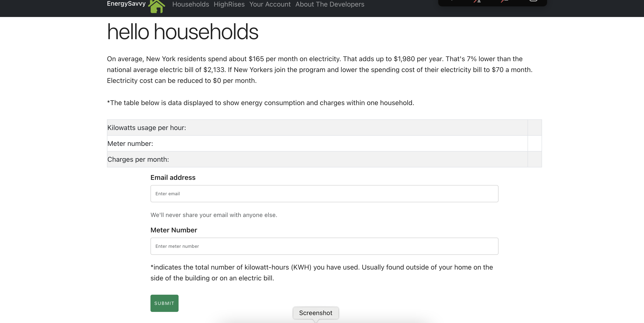The width and height of the screenshot is (644, 323).
Task: Click the EnergySavvy brand name
Action: tap(126, 4)
